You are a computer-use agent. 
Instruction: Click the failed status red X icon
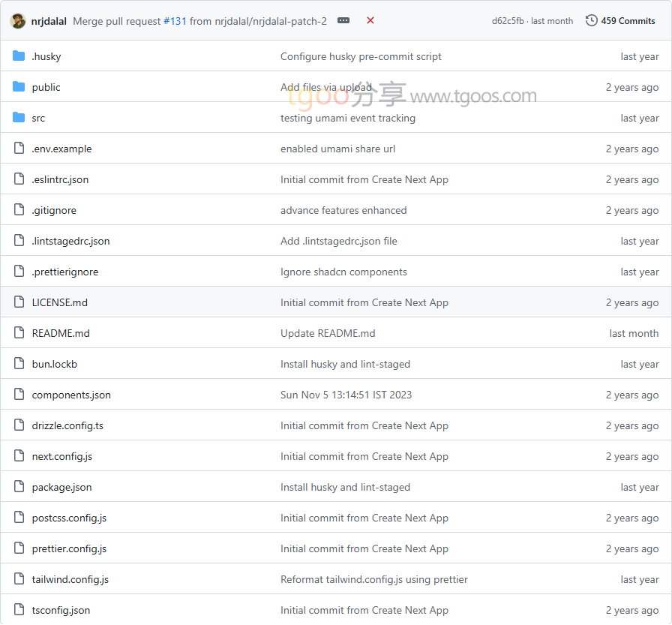click(x=370, y=21)
